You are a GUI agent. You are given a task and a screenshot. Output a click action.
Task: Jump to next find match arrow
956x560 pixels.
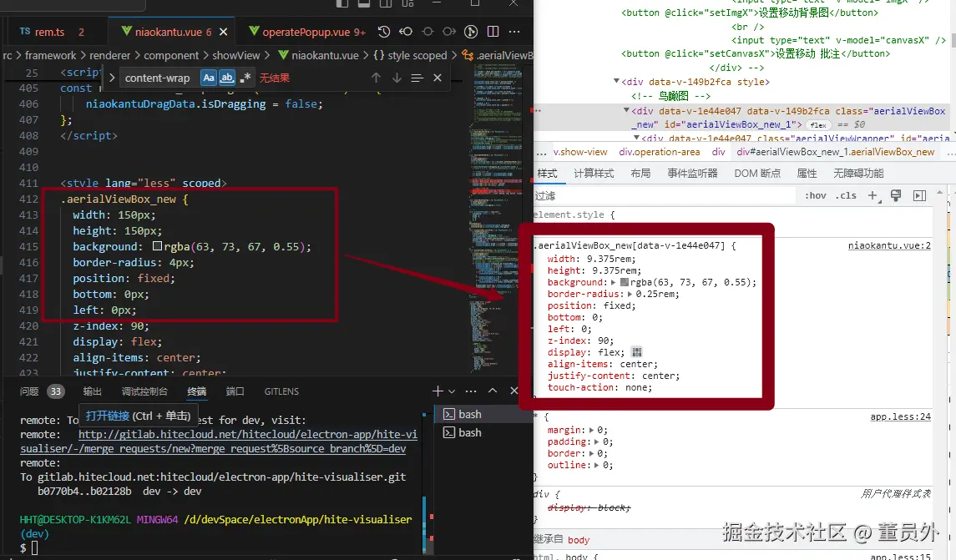click(397, 78)
